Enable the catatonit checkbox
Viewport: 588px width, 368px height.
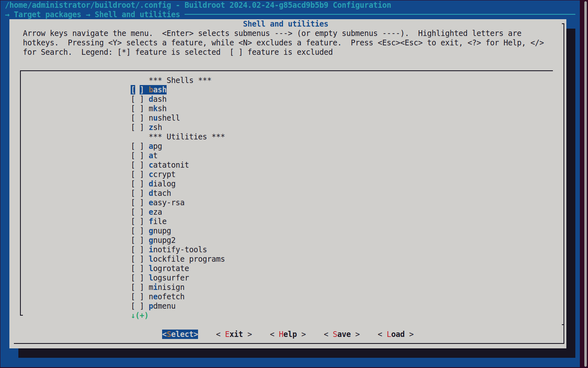click(x=137, y=165)
